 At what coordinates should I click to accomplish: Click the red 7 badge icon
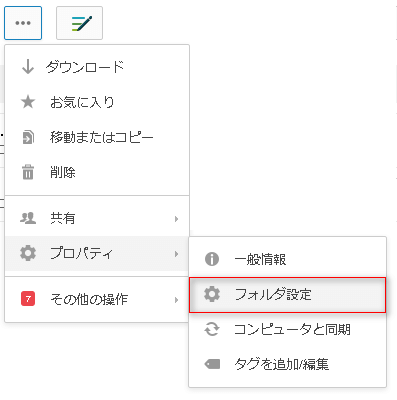click(28, 299)
